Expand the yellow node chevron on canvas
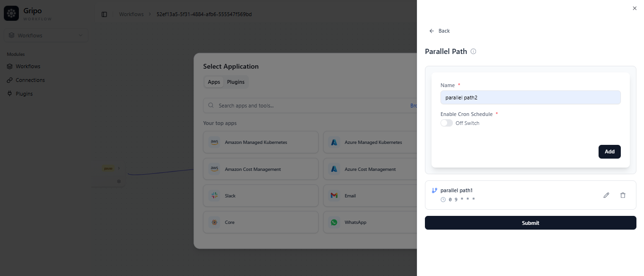 [119, 168]
